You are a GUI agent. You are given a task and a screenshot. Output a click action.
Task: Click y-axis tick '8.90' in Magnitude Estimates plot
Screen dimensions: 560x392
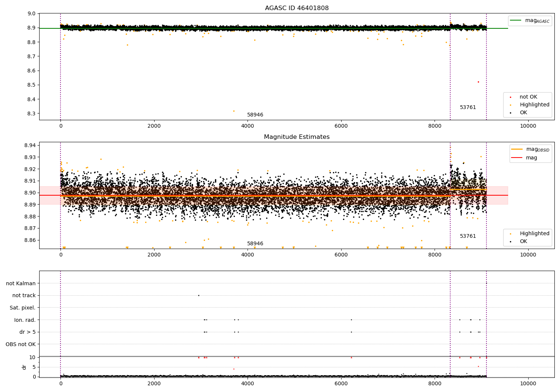[x=30, y=193]
